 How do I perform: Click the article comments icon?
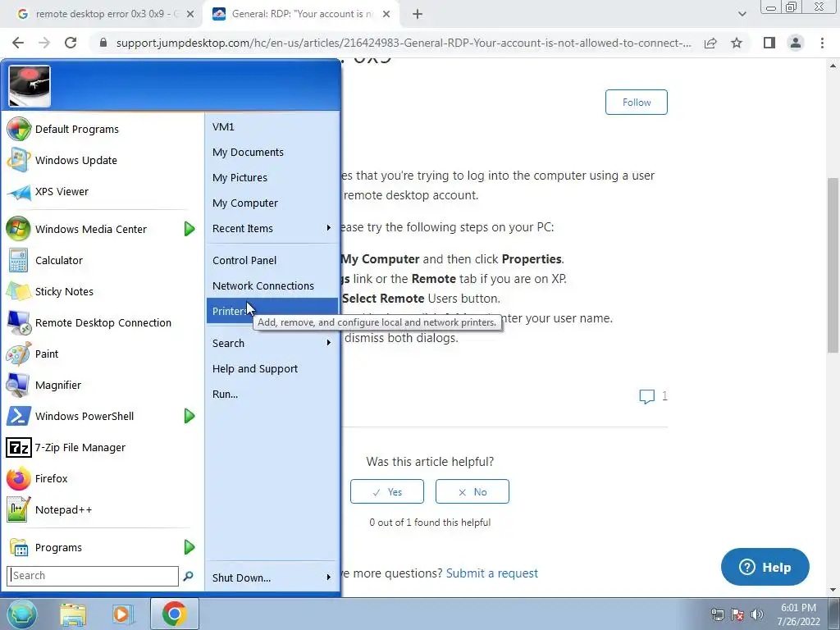[x=646, y=396]
